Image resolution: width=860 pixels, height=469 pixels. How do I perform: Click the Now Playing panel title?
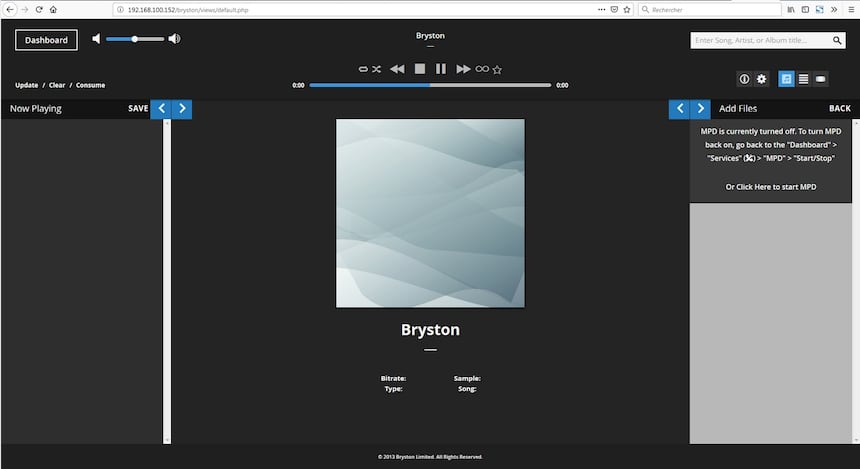tap(36, 109)
